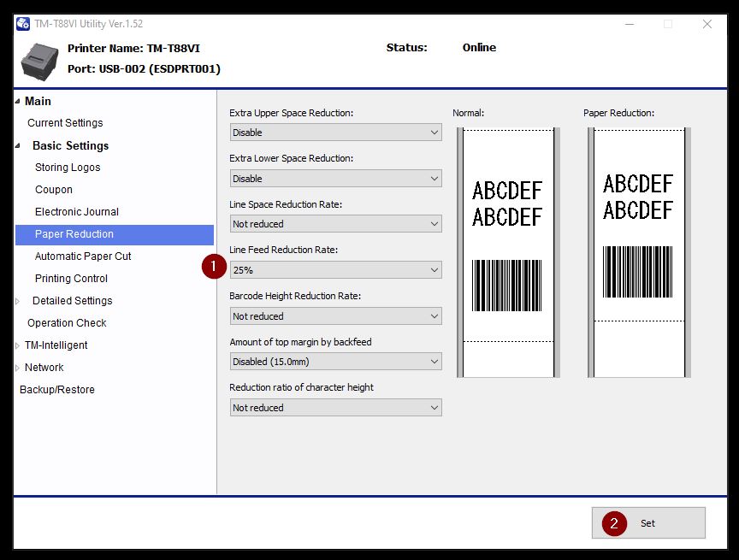Click the Normal receipt preview image
The height and width of the screenshot is (560, 739).
(x=508, y=252)
